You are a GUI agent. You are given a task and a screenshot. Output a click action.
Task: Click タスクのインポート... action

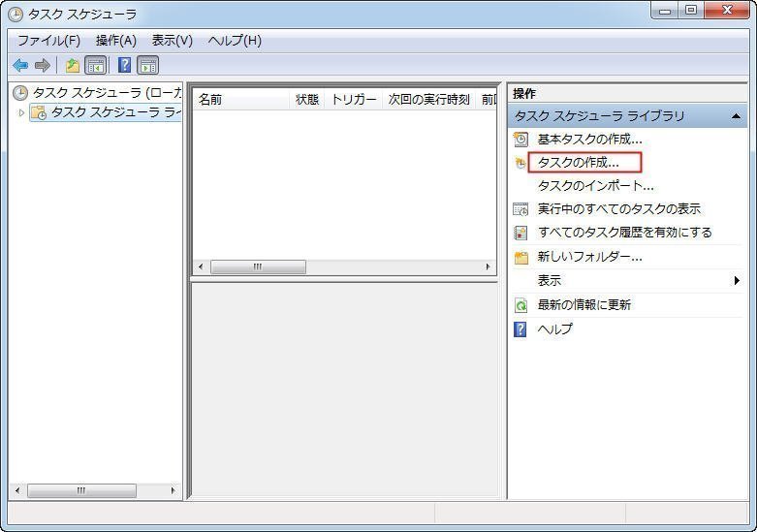pos(595,186)
